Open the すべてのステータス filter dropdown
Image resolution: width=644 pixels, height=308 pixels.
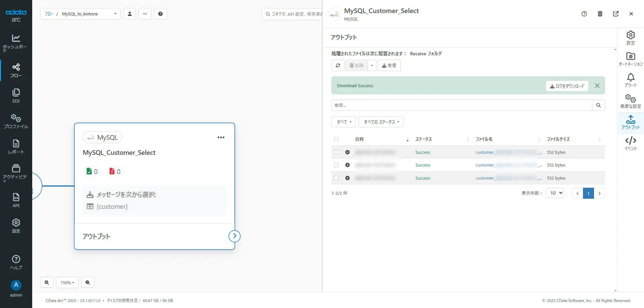point(381,122)
